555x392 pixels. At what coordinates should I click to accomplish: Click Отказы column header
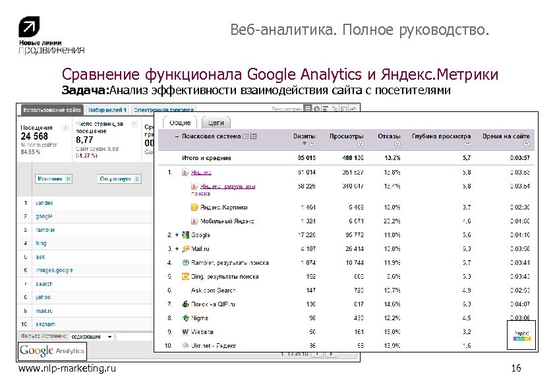[x=389, y=136]
